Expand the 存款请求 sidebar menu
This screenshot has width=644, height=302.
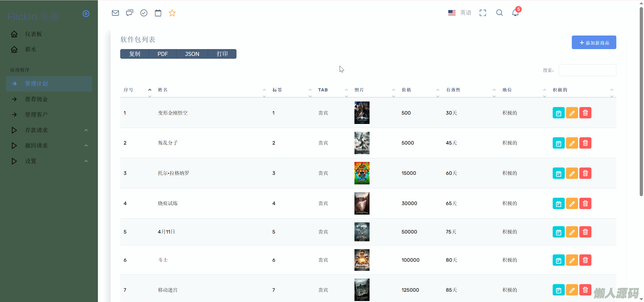pos(36,130)
